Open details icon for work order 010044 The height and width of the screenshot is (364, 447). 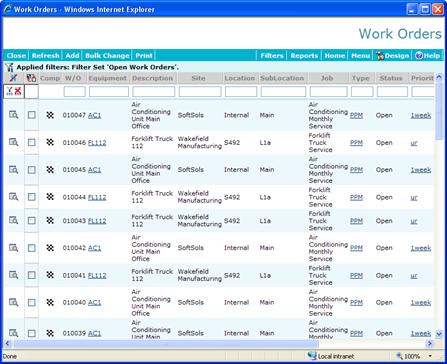click(x=13, y=197)
